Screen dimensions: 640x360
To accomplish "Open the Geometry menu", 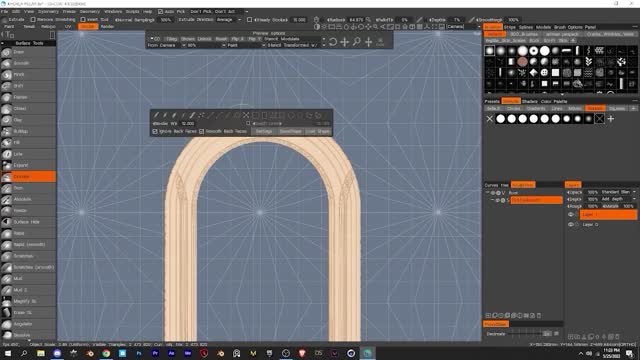I will point(90,11).
